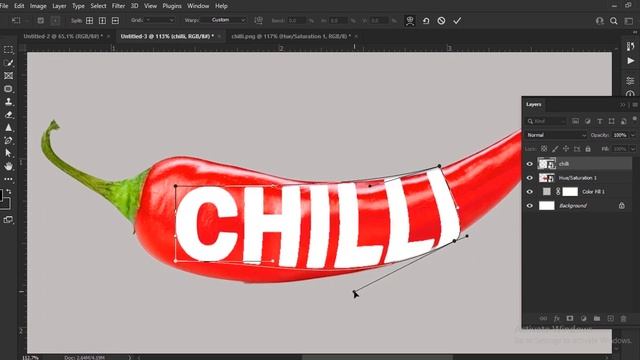Image resolution: width=640 pixels, height=360 pixels.
Task: Select the Rectangular Marquee tool
Action: point(8,50)
